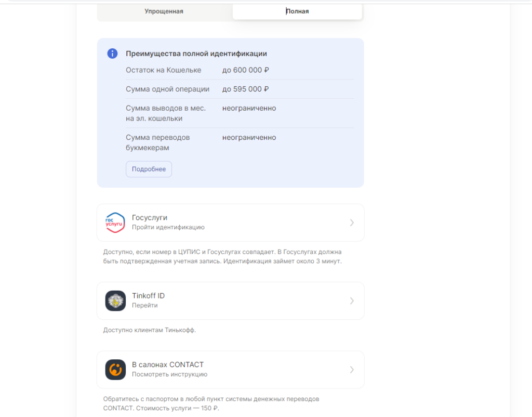This screenshot has height=417, width=532.
Task: Select the Полная tab
Action: 297,11
